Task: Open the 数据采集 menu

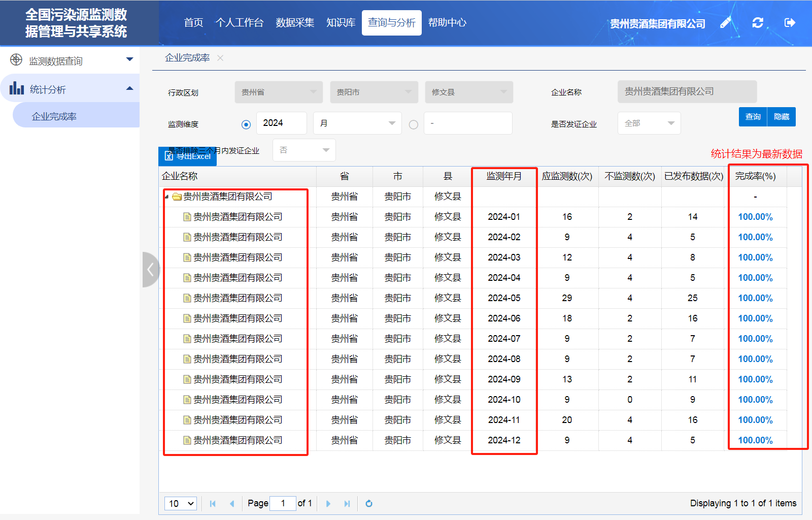Action: (295, 23)
